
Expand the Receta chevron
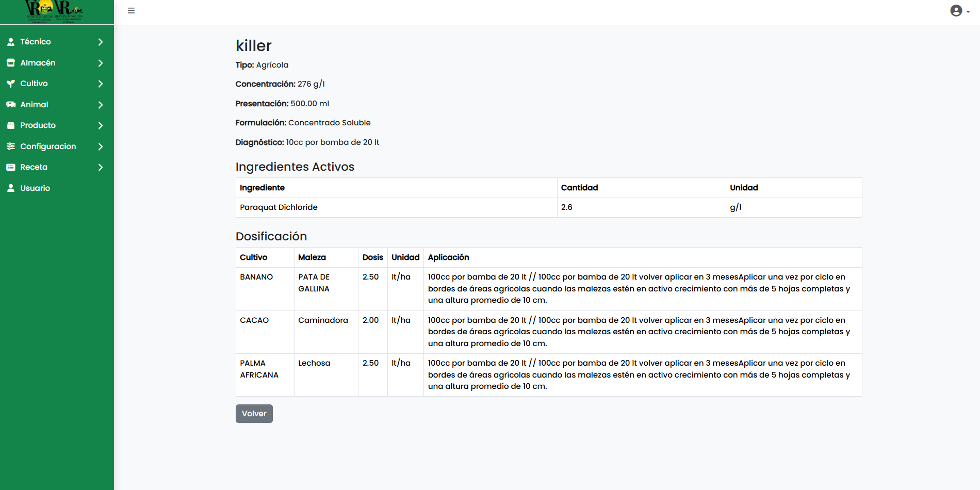(101, 167)
